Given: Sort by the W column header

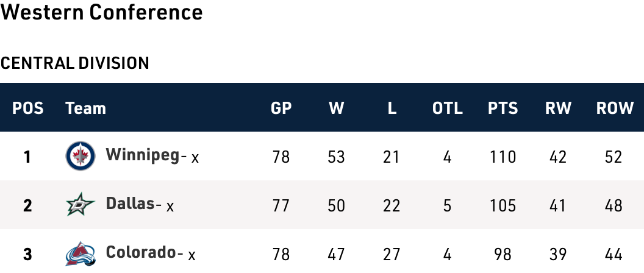Looking at the screenshot, I should click(x=337, y=108).
